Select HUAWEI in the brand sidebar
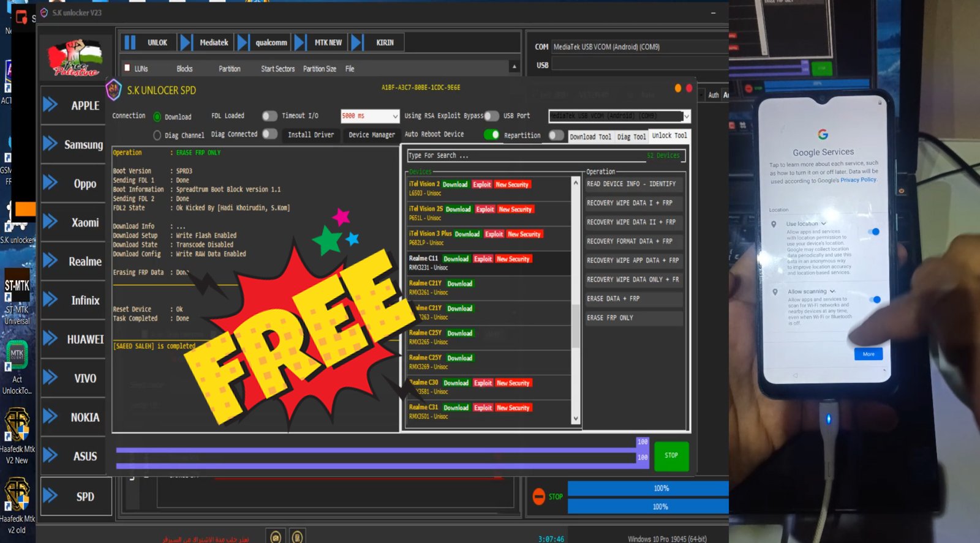 (x=85, y=339)
